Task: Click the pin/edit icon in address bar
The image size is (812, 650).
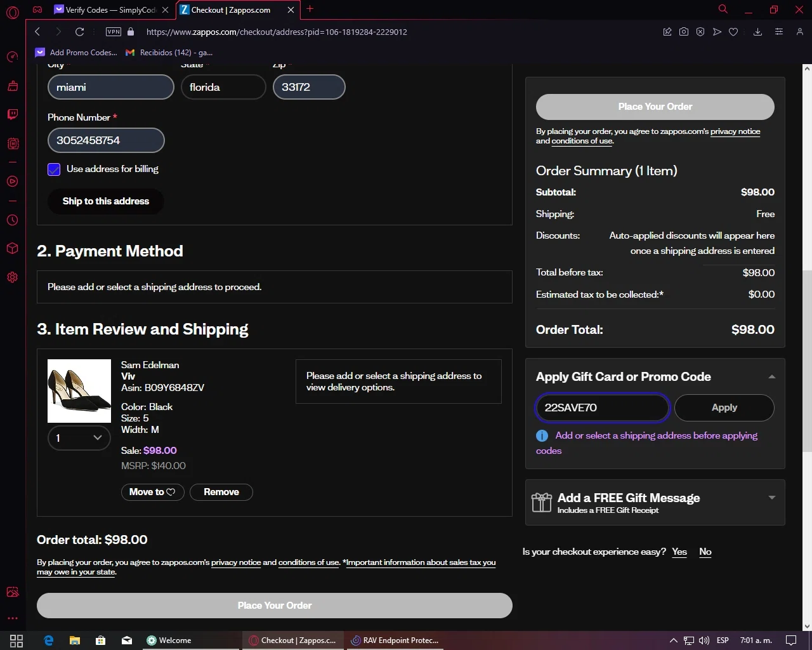Action: click(x=667, y=32)
